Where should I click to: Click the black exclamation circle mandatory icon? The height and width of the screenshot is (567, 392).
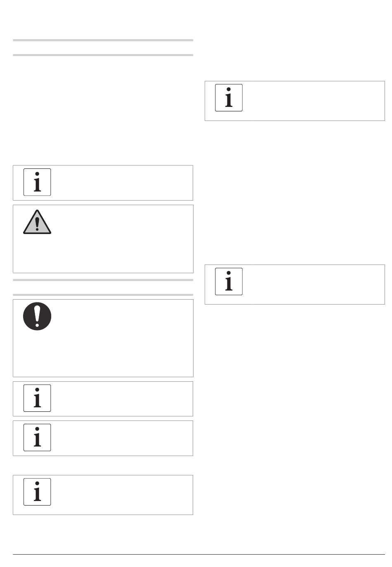pyautogui.click(x=37, y=316)
